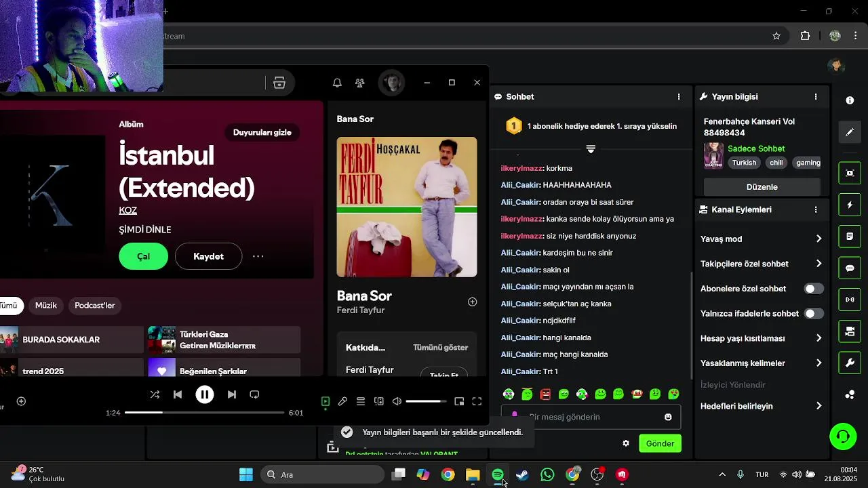Image resolution: width=868 pixels, height=488 pixels.
Task: Seek within the song progress bar
Action: 204,412
